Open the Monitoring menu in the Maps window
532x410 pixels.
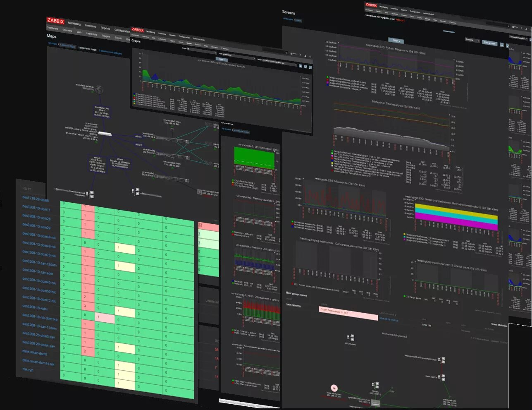[74, 24]
